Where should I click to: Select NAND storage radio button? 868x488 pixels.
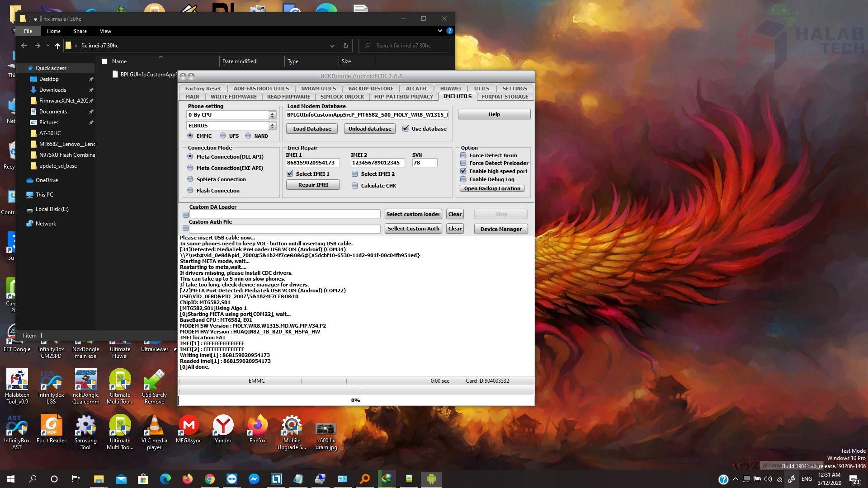tap(248, 136)
